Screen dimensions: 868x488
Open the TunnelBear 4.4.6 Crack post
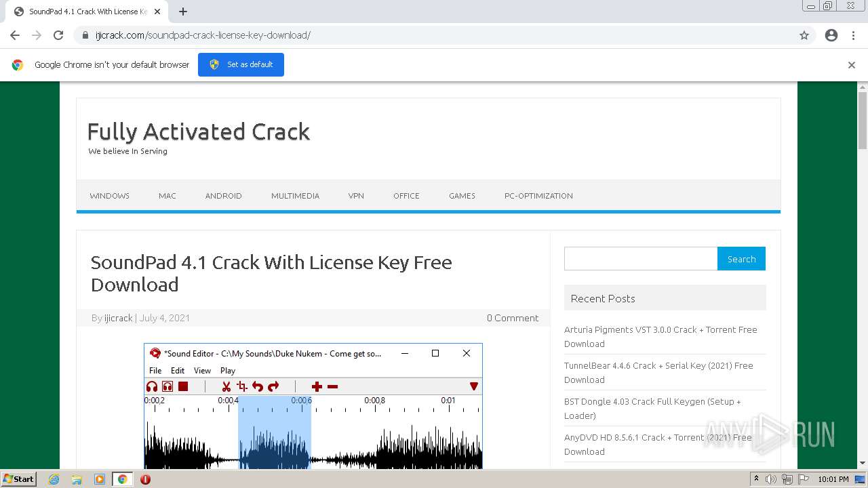[658, 373]
